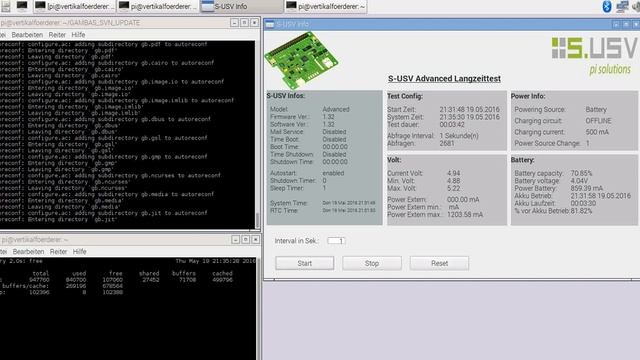
Task: Click the Stop button in S-USV Info
Action: (x=372, y=263)
